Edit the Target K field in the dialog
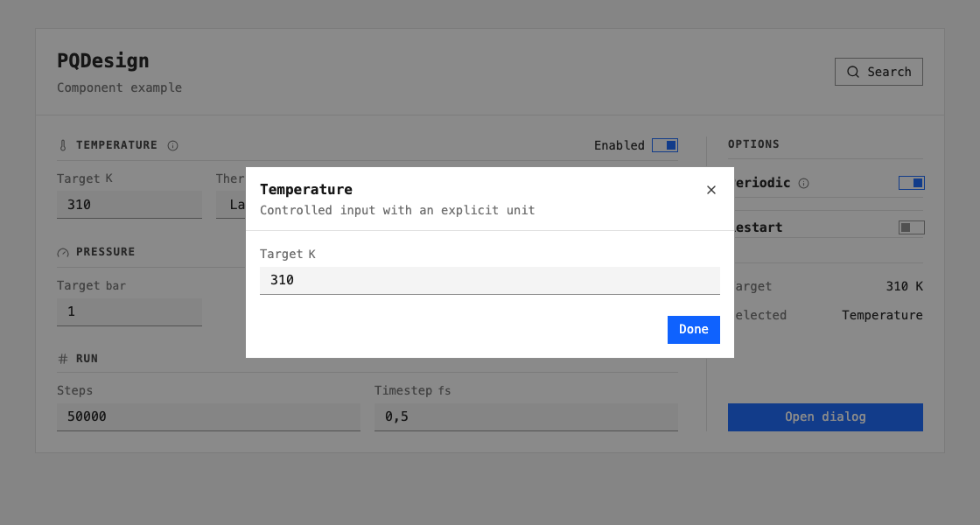This screenshot has width=980, height=525. (x=489, y=280)
